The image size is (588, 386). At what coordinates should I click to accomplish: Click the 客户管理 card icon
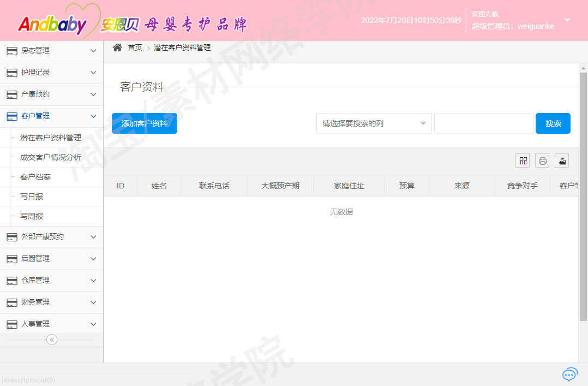pyautogui.click(x=12, y=116)
